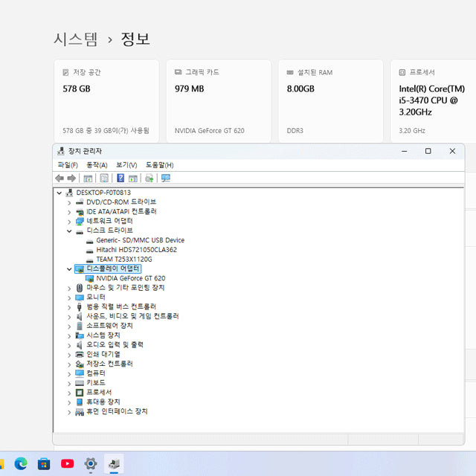Image resolution: width=476 pixels, height=476 pixels.
Task: Click the Forward arrow in Device Manager toolbar
Action: [71, 178]
